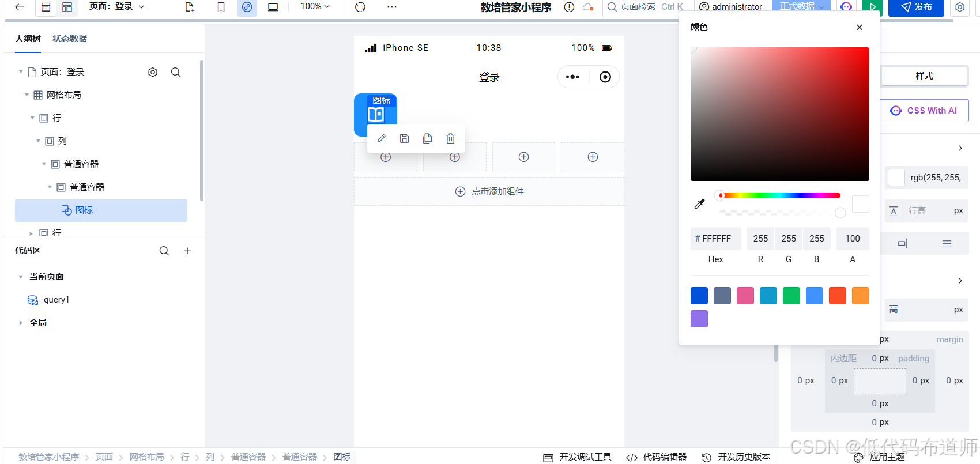980x464 pixels.
Task: Select the orange-red preset swatch
Action: [838, 296]
